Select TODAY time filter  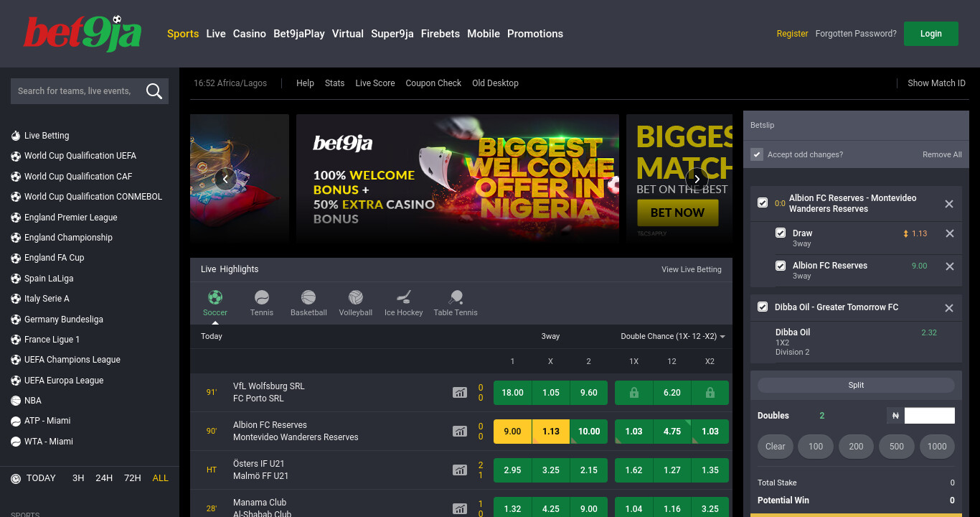41,478
